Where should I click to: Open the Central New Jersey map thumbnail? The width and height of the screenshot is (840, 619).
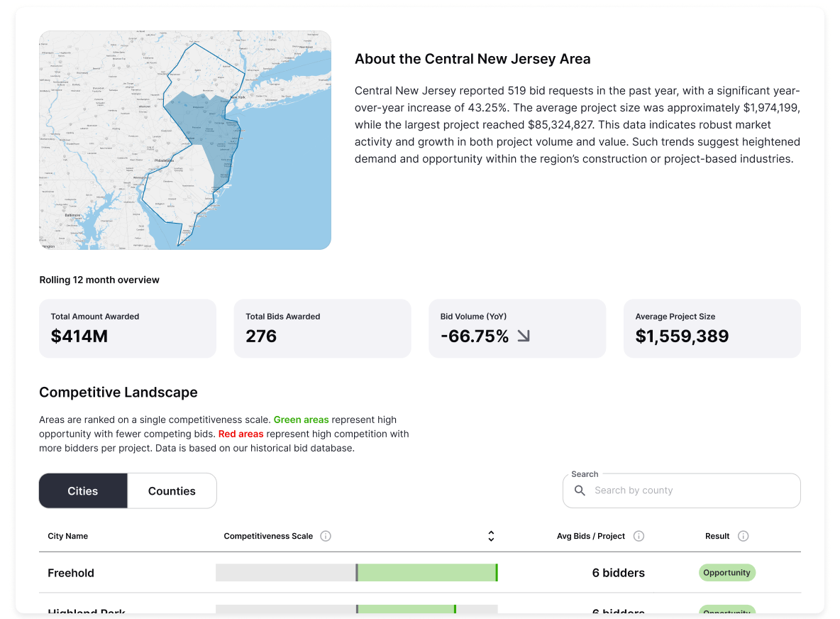pyautogui.click(x=185, y=140)
